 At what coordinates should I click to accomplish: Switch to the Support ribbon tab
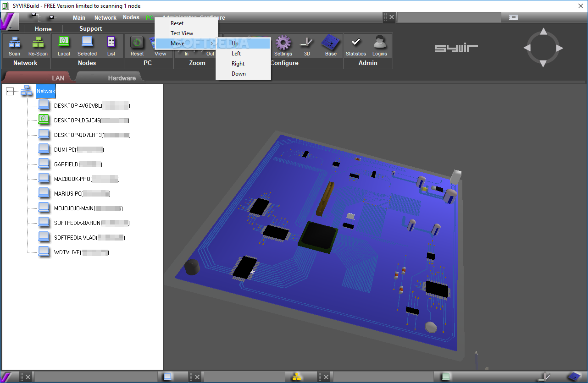click(x=90, y=28)
